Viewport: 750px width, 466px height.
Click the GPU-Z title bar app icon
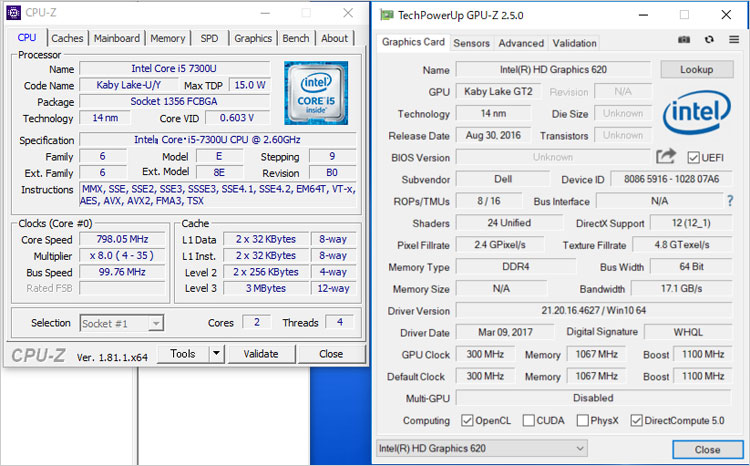(x=386, y=15)
